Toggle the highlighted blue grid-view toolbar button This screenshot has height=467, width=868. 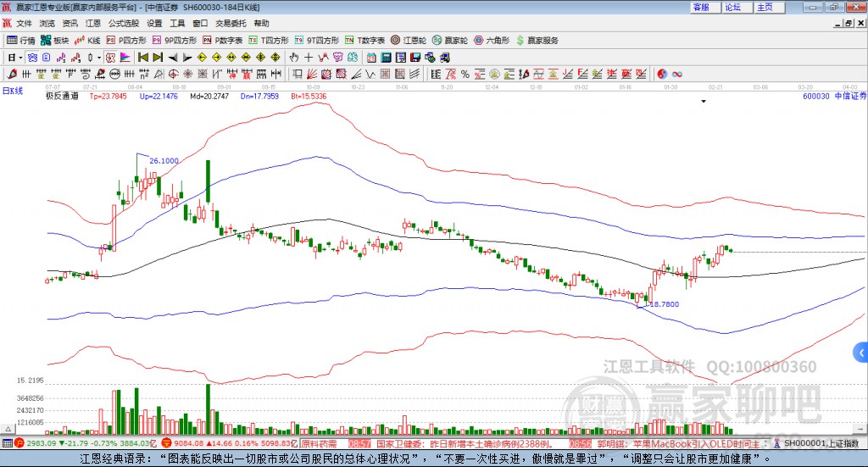[x=32, y=58]
